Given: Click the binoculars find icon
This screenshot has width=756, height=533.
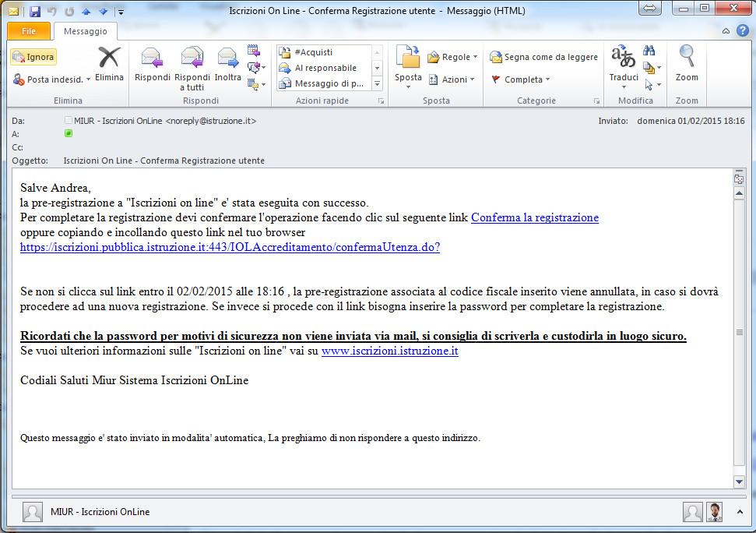Looking at the screenshot, I should click(649, 50).
